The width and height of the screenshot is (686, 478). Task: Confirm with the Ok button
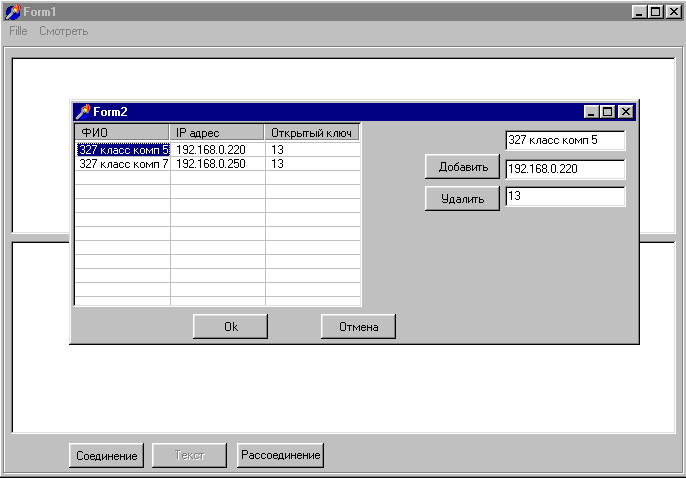click(230, 326)
